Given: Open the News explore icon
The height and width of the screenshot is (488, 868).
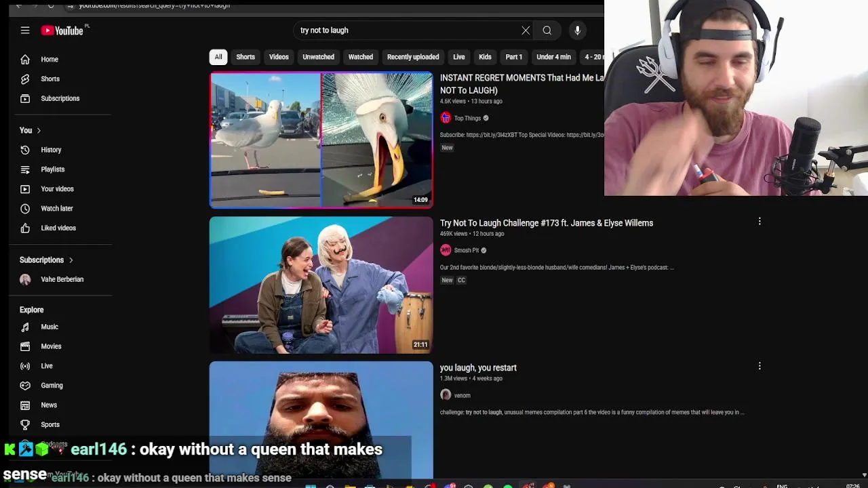Looking at the screenshot, I should 25,405.
